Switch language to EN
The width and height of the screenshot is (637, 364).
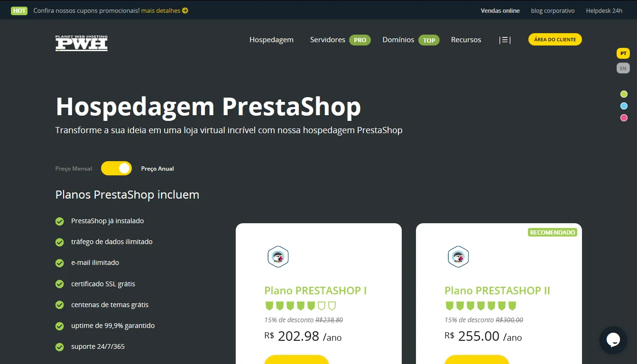click(623, 68)
